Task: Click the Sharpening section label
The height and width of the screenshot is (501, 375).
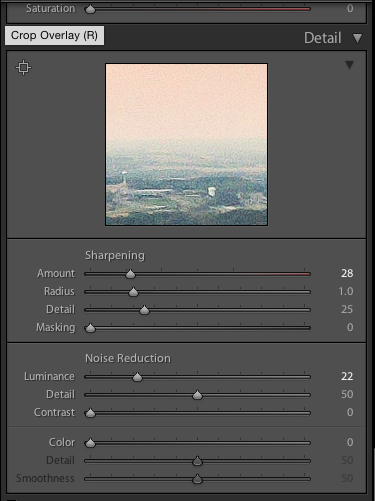Action: [115, 256]
